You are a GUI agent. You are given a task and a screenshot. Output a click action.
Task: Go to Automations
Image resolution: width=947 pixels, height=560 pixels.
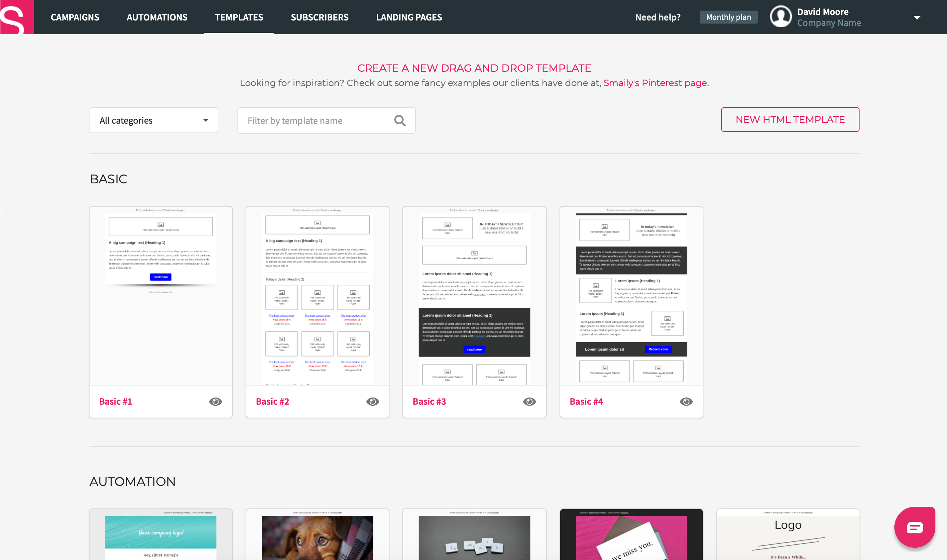click(157, 17)
